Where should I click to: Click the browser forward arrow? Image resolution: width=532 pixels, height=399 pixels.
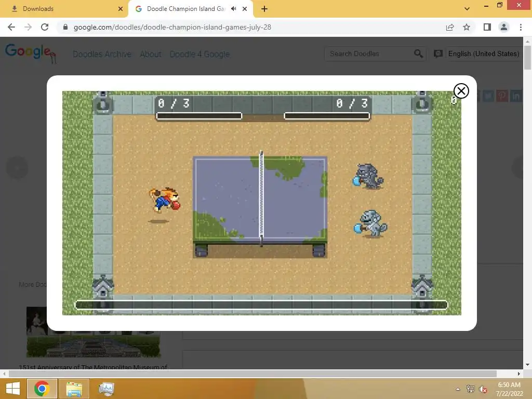[28, 27]
